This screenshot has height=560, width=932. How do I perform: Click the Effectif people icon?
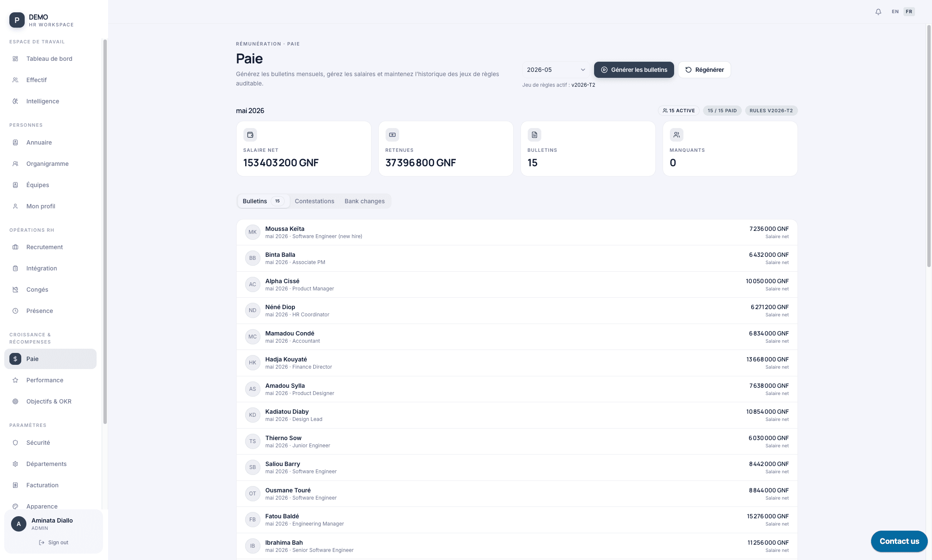point(15,80)
